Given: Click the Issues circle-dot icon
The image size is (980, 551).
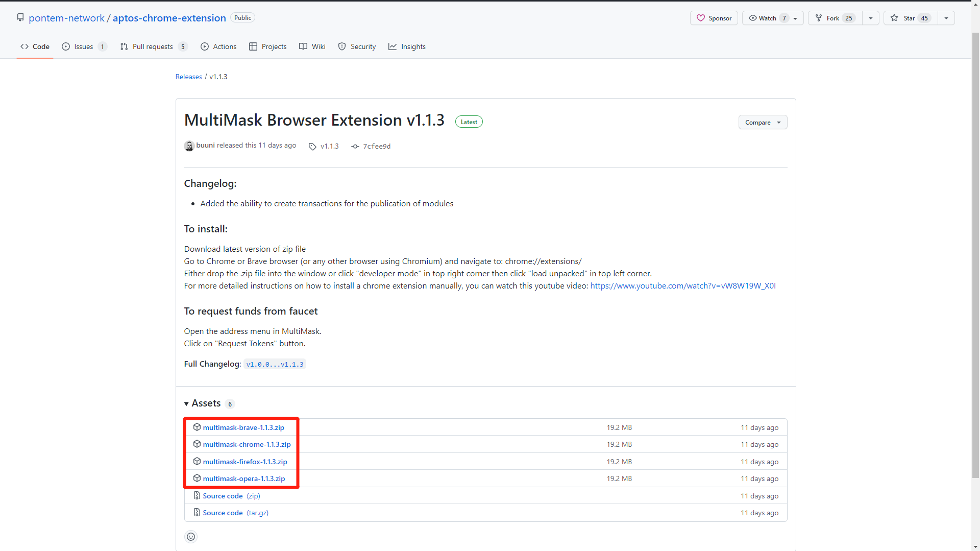Looking at the screenshot, I should (x=66, y=46).
